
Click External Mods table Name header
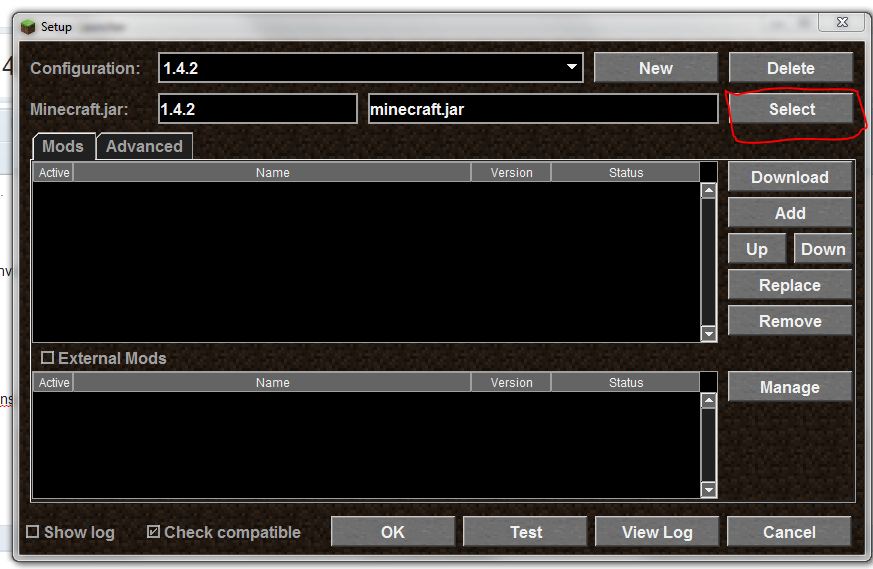272,382
